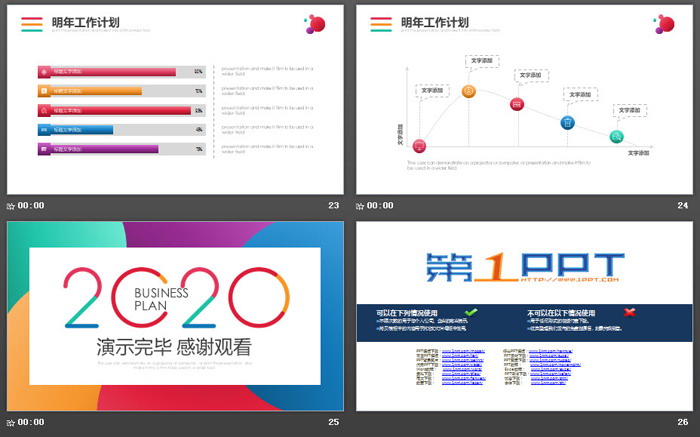
Task: Click the icon on the top pink progress bar
Action: tap(44, 71)
